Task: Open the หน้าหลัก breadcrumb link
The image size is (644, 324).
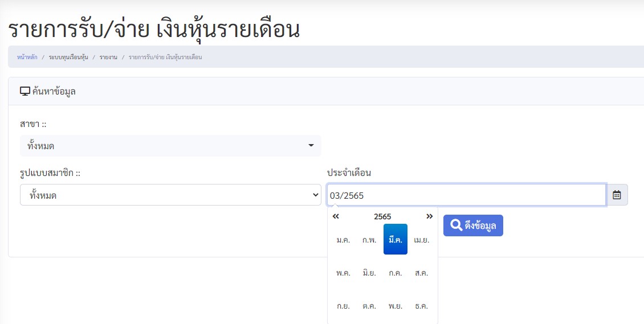Action: tap(27, 58)
